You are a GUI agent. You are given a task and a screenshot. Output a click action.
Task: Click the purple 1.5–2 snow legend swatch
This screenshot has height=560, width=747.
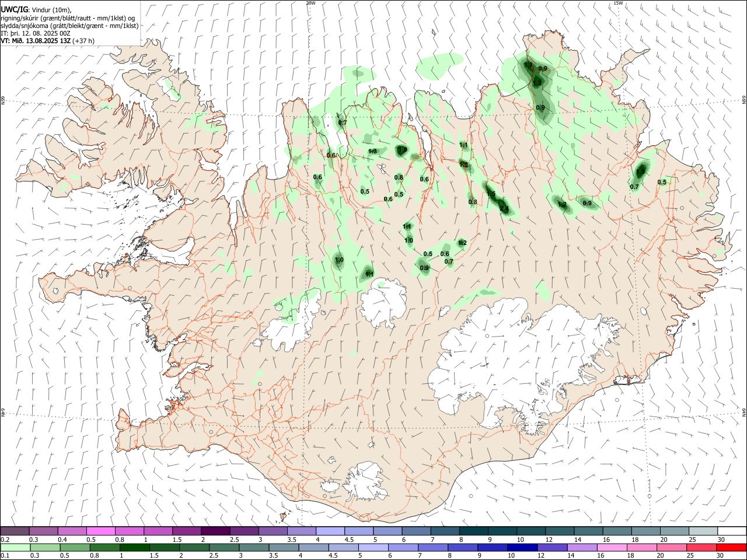pos(187,531)
